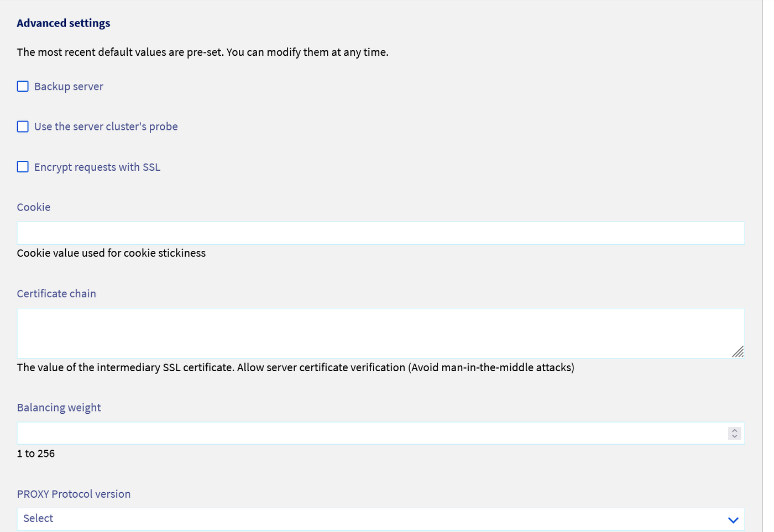This screenshot has height=532, width=774.
Task: Click the "Advanced settings" heading
Action: click(x=64, y=23)
